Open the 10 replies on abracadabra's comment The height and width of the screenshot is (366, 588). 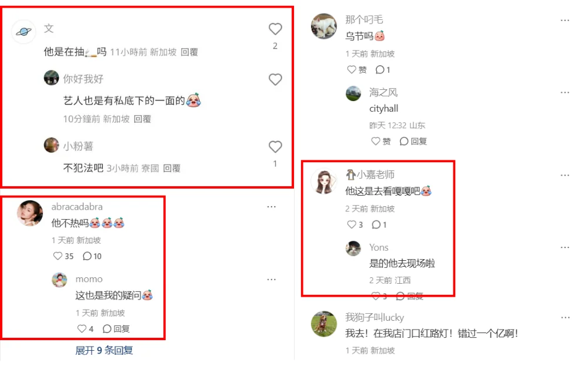pos(92,256)
